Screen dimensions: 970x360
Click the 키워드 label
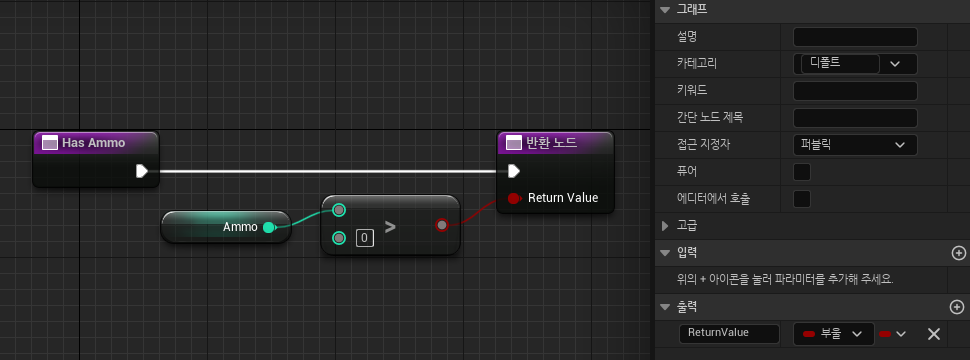click(x=692, y=91)
